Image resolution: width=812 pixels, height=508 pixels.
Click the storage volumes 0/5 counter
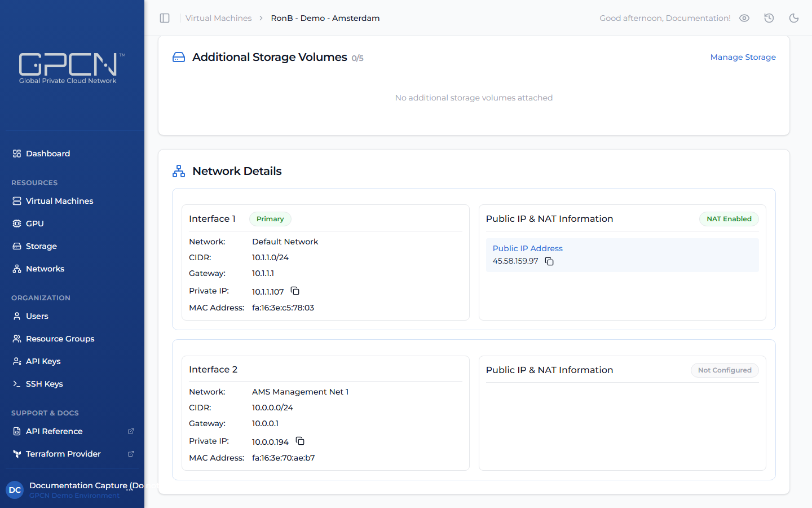pos(358,58)
